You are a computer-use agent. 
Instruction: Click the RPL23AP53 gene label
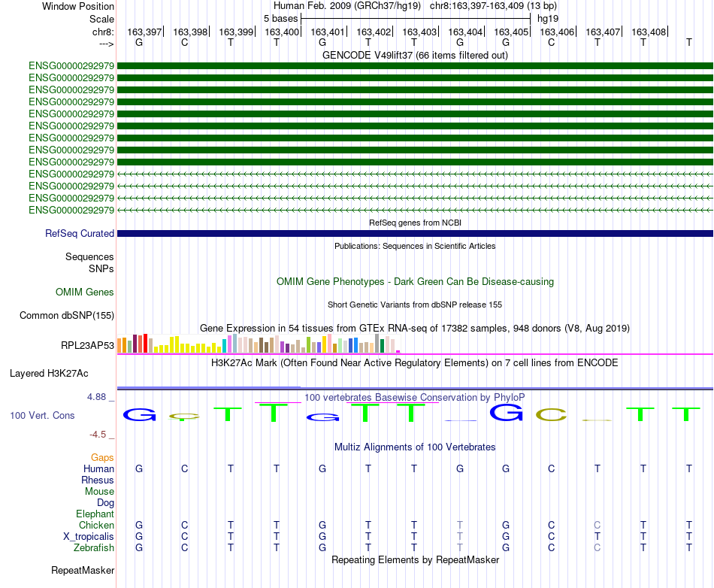click(87, 345)
